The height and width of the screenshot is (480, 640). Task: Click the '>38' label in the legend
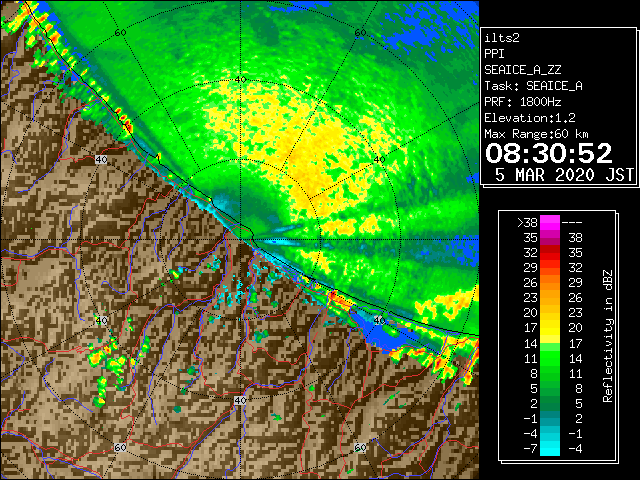527,222
